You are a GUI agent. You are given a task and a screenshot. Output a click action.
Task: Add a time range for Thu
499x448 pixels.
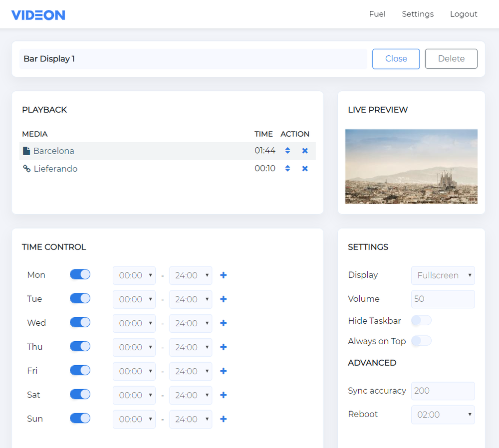coord(224,347)
